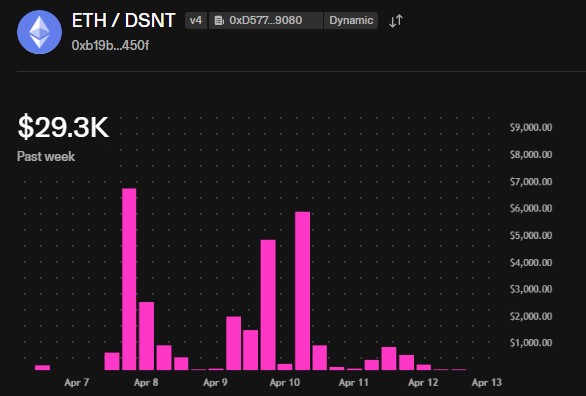
Task: Open the ETH / DSNT pair title
Action: coord(123,20)
